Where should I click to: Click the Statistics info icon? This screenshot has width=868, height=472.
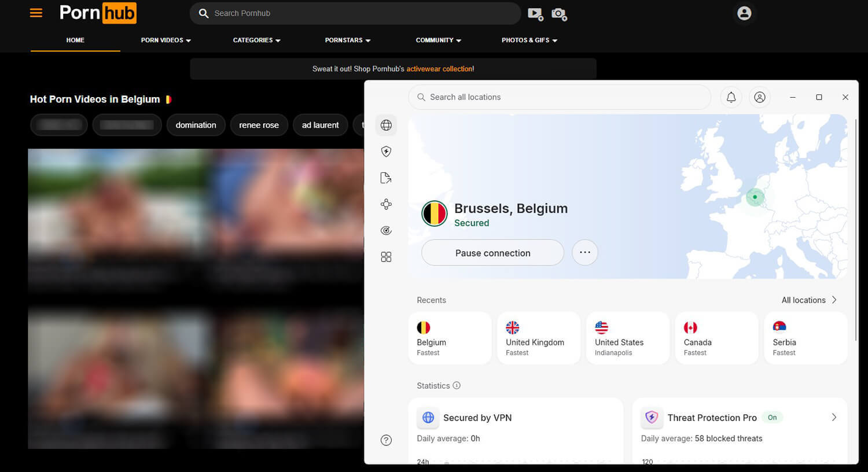(457, 385)
